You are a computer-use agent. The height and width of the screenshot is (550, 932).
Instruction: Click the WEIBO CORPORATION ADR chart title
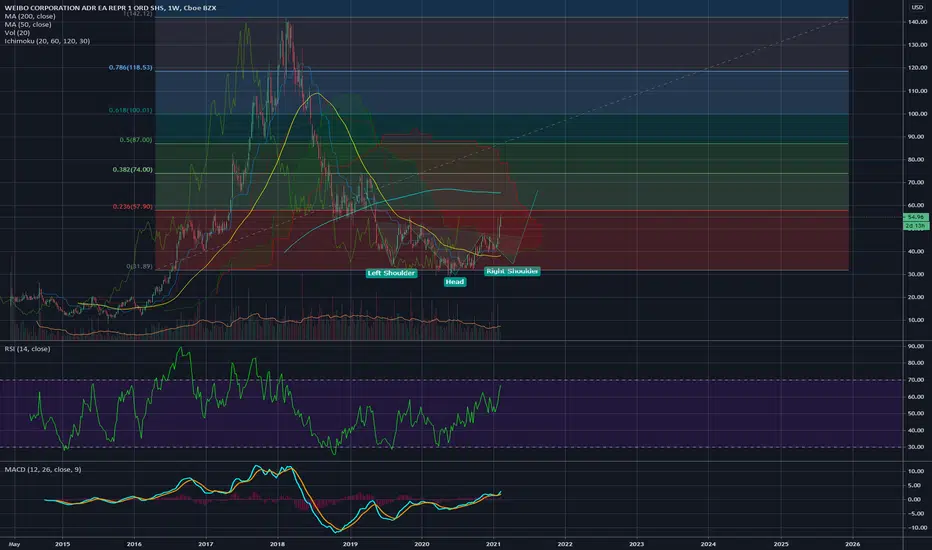(x=111, y=8)
